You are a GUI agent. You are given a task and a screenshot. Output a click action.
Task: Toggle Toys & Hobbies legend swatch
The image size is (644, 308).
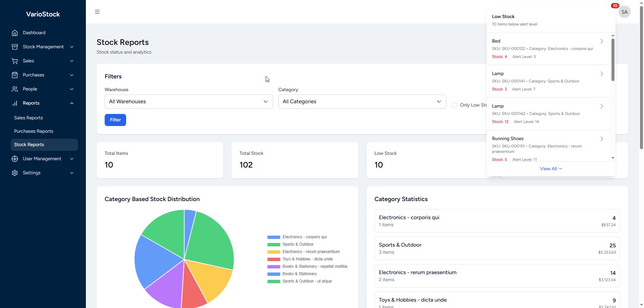click(274, 259)
